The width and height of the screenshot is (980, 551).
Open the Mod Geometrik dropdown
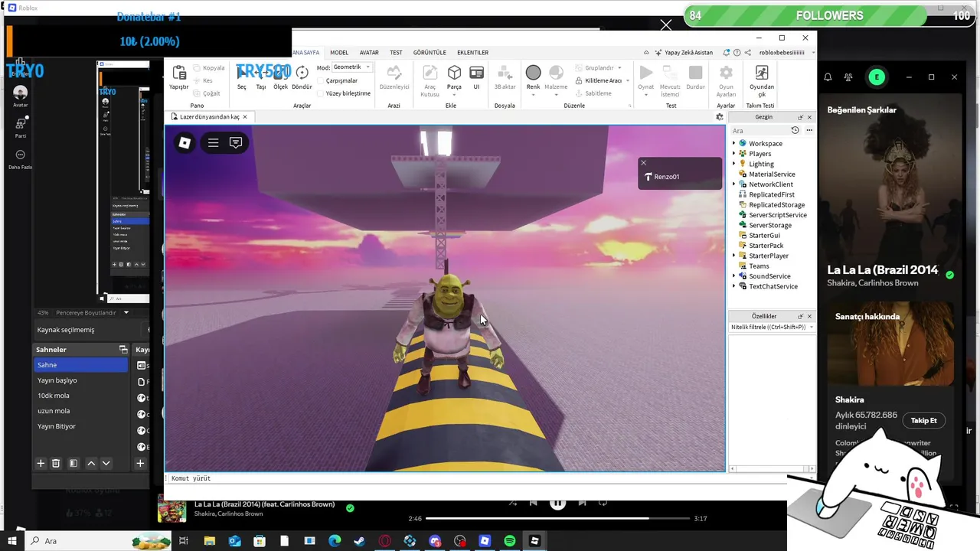point(352,67)
